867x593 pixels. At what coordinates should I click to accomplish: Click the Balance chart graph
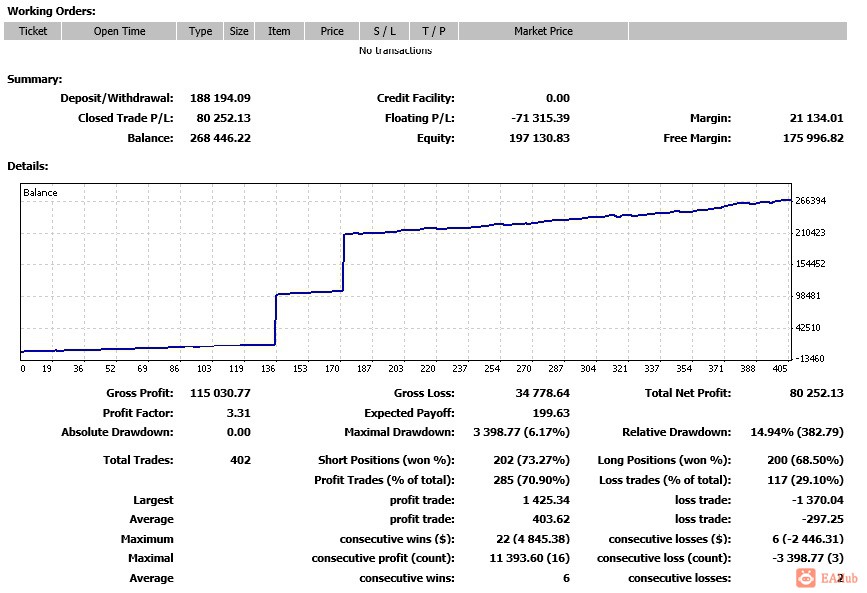click(x=406, y=272)
